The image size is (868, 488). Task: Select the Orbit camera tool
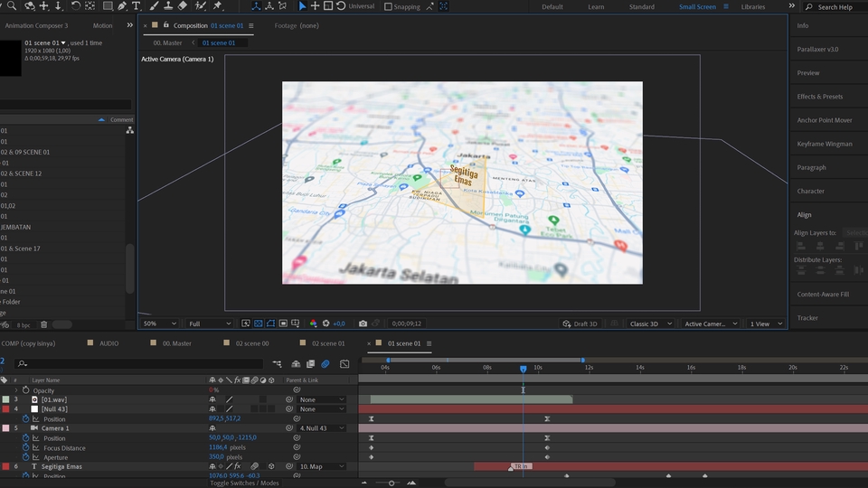point(29,5)
